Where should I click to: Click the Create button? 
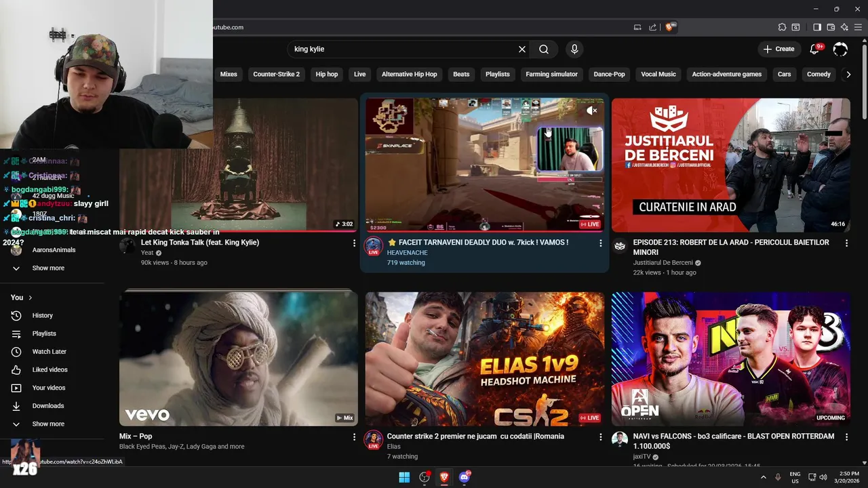[x=778, y=49]
